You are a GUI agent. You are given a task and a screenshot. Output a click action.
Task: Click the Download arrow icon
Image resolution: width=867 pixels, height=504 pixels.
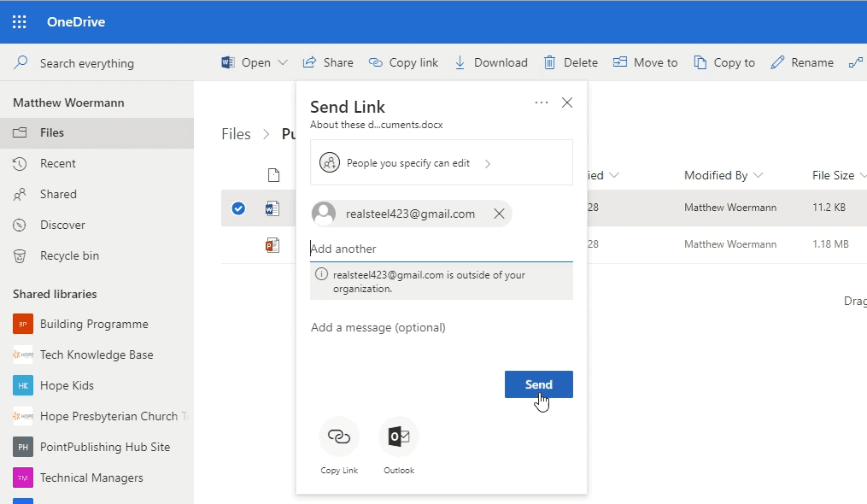click(x=460, y=62)
